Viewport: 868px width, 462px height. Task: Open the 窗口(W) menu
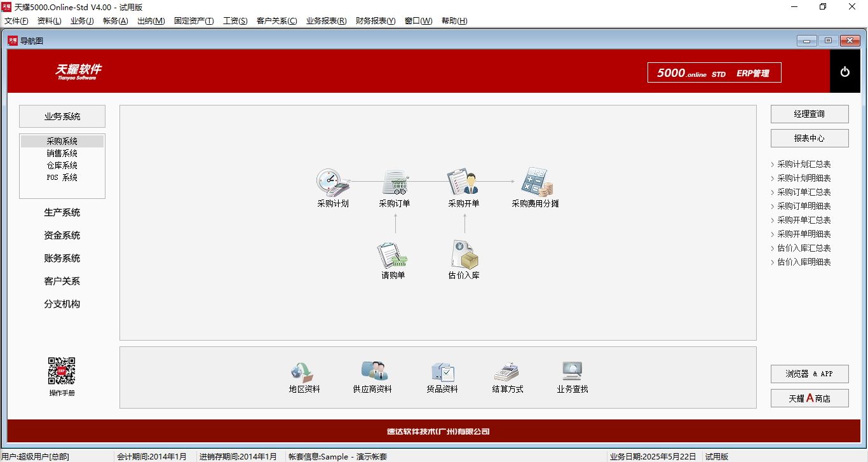pyautogui.click(x=418, y=21)
